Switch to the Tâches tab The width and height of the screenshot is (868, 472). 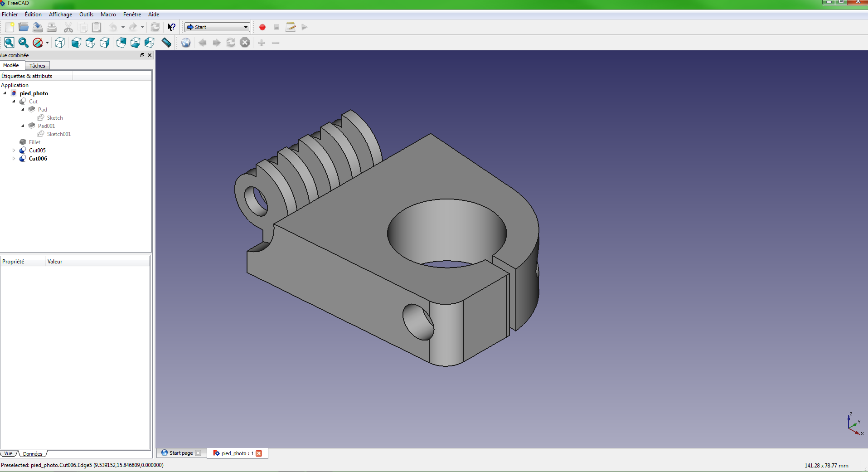(x=37, y=66)
